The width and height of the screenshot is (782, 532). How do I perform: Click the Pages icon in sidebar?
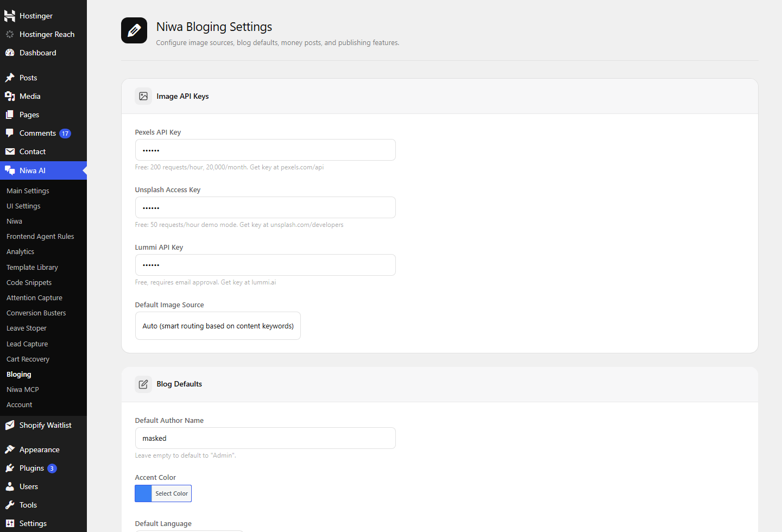tap(10, 115)
